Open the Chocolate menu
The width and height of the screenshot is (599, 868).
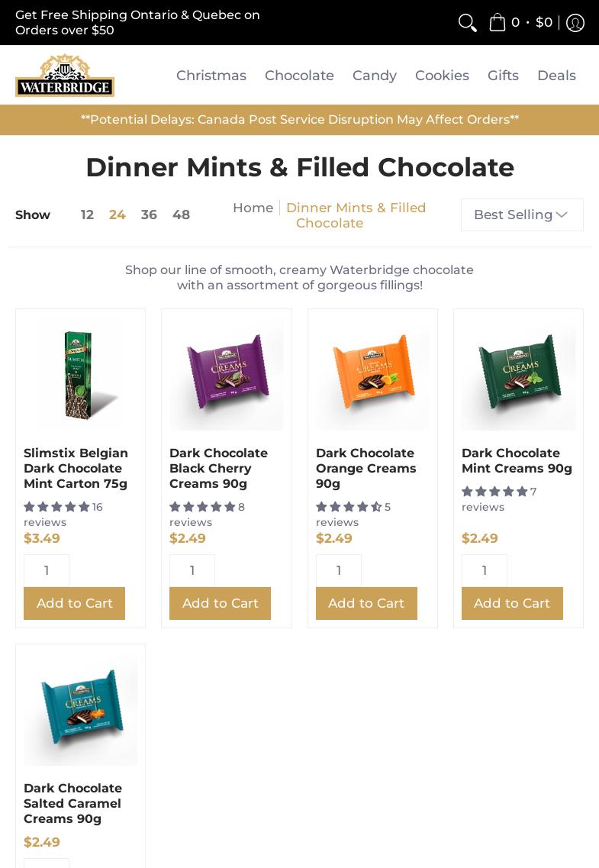tap(299, 76)
